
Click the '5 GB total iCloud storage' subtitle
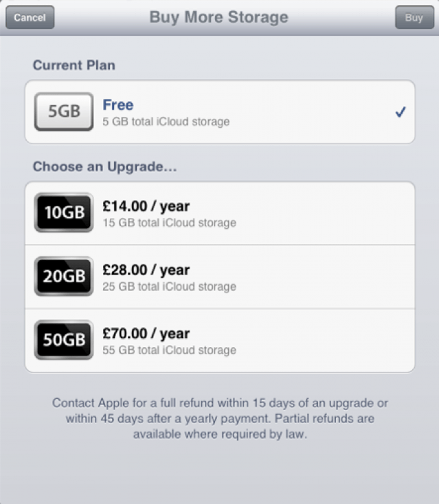(166, 122)
